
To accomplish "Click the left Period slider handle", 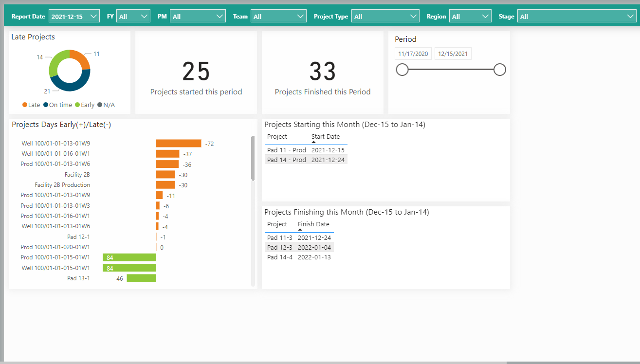I will click(x=402, y=70).
